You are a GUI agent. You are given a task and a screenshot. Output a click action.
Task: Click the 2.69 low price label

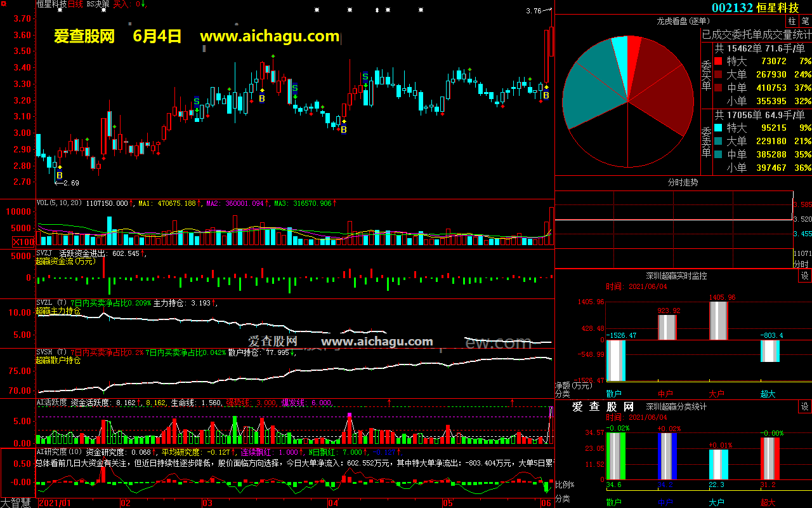coord(71,183)
